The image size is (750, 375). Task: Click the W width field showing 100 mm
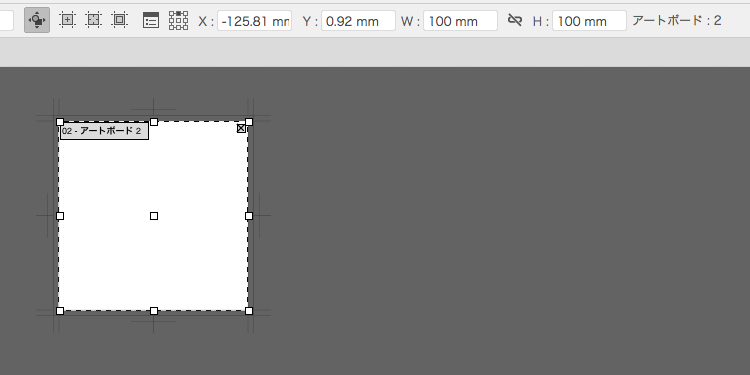[460, 21]
